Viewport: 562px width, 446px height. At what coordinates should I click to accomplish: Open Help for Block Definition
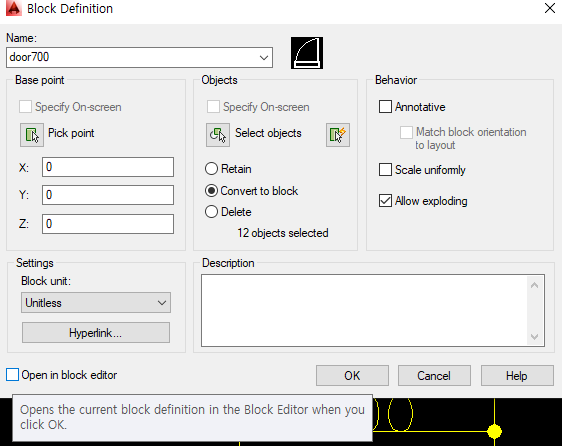[x=517, y=376]
